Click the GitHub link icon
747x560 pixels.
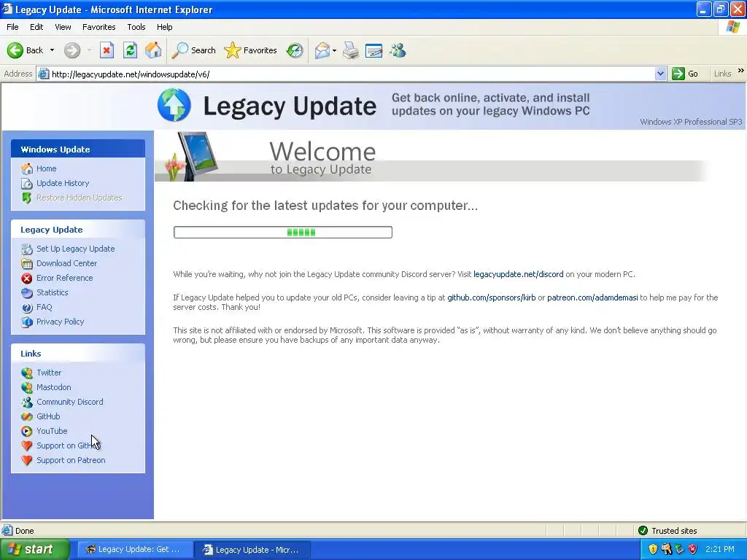pyautogui.click(x=27, y=416)
